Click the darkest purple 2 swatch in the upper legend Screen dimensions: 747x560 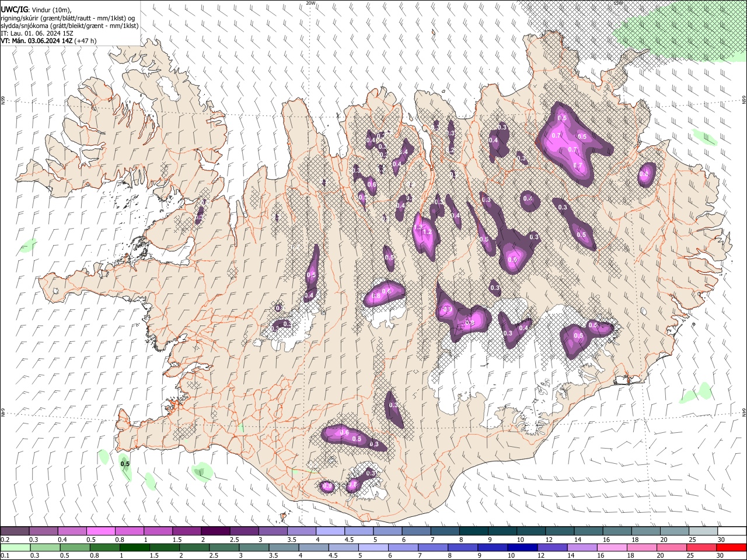point(215,531)
